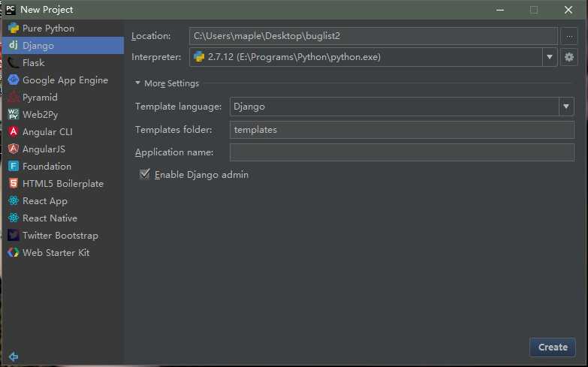Click the Location path field
The image size is (588, 367).
pyautogui.click(x=373, y=36)
